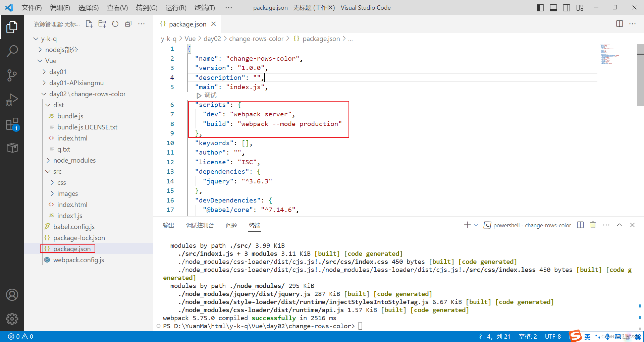Viewport: 644px width, 342px height.
Task: Collapse the Vue folder
Action: click(89, 61)
